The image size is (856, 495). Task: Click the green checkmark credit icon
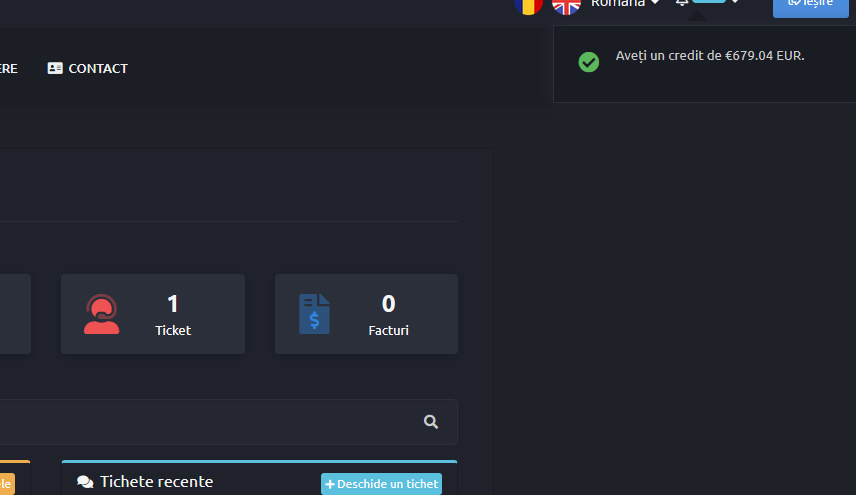point(588,62)
